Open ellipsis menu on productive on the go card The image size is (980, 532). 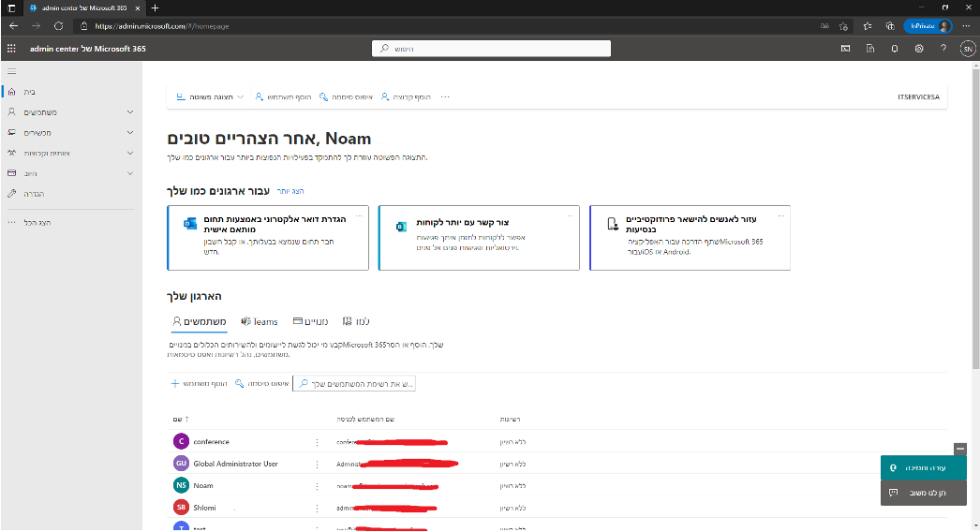tap(781, 215)
